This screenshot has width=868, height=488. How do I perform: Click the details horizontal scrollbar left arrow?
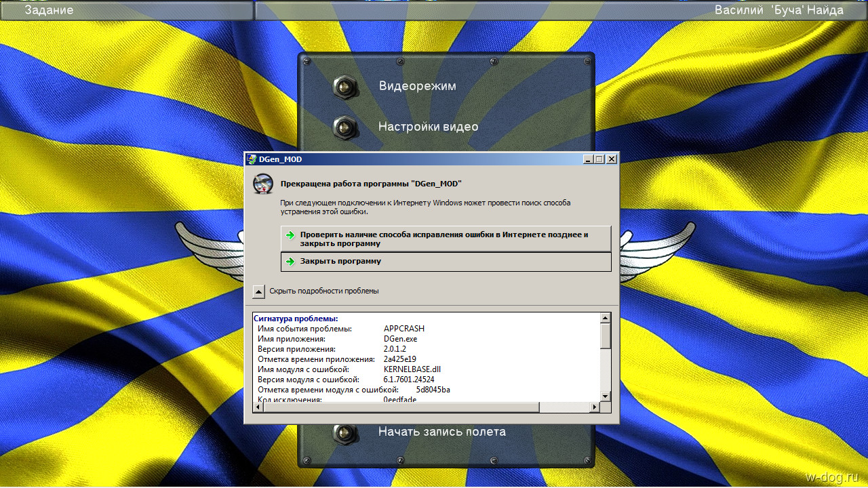[x=258, y=407]
